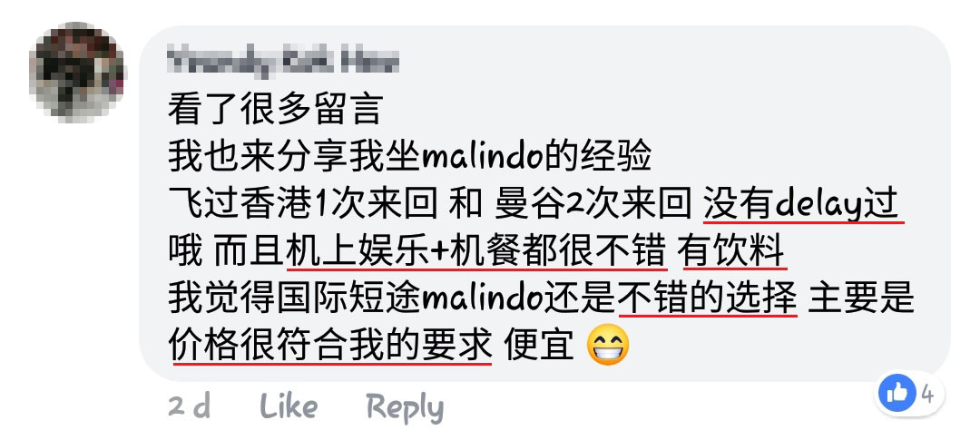Open the blurred commenter name profile link
The width and height of the screenshot is (980, 440).
283,62
